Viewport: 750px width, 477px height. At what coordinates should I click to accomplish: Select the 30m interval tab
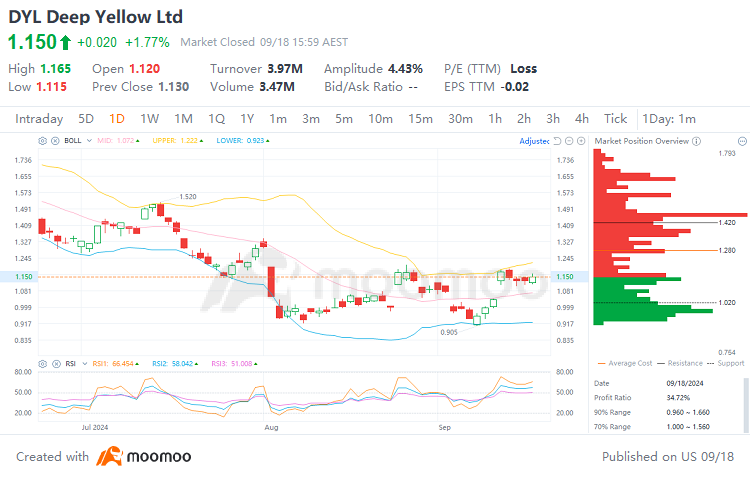(460, 119)
